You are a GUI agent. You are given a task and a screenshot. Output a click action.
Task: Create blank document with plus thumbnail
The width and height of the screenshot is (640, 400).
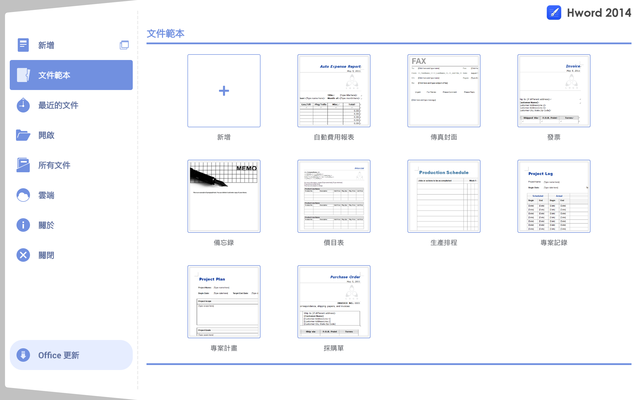[x=224, y=91]
